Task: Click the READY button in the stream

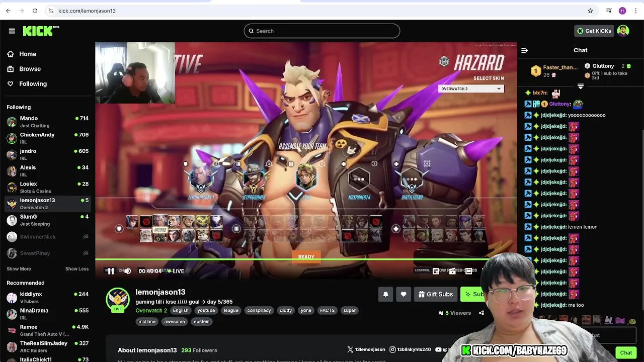Action: click(306, 257)
